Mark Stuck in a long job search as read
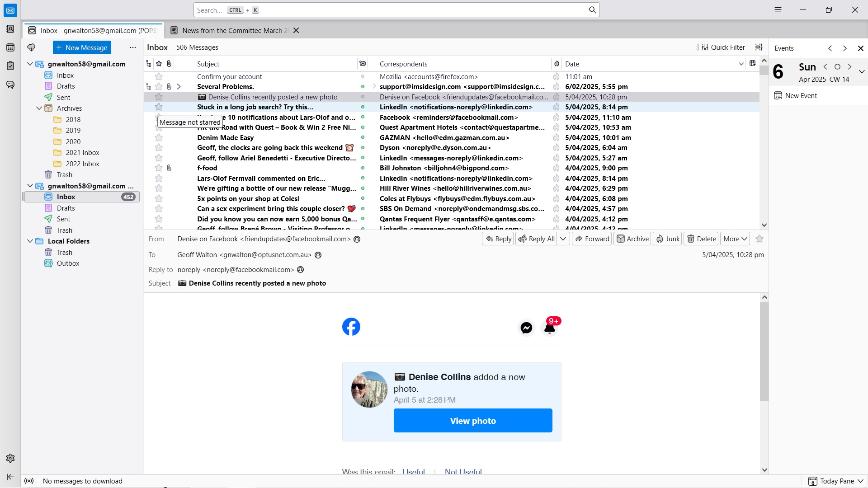Screen dimensions: 868x488 point(363,107)
